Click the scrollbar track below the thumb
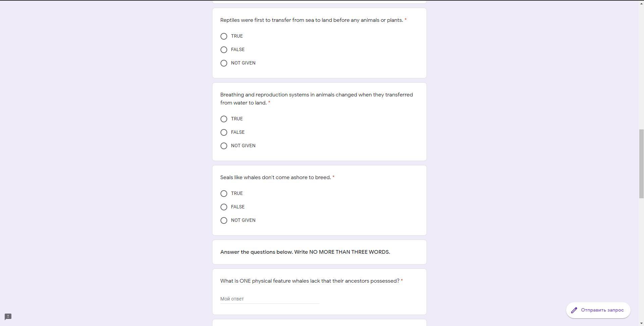The image size is (644, 326). pos(641,259)
